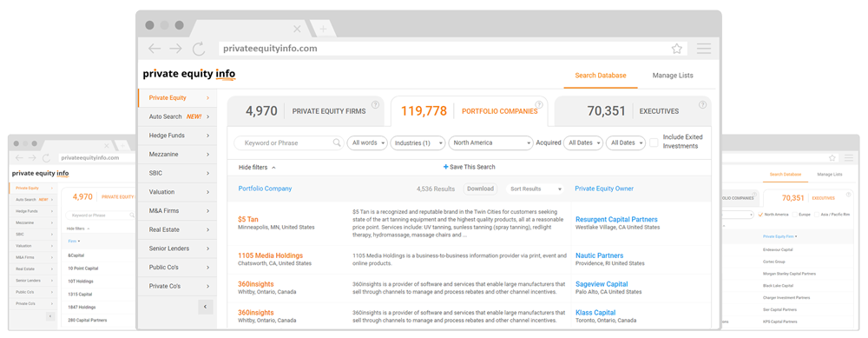Bookmark the page with the star icon in the front window
This screenshot has height=338, width=868.
click(676, 49)
